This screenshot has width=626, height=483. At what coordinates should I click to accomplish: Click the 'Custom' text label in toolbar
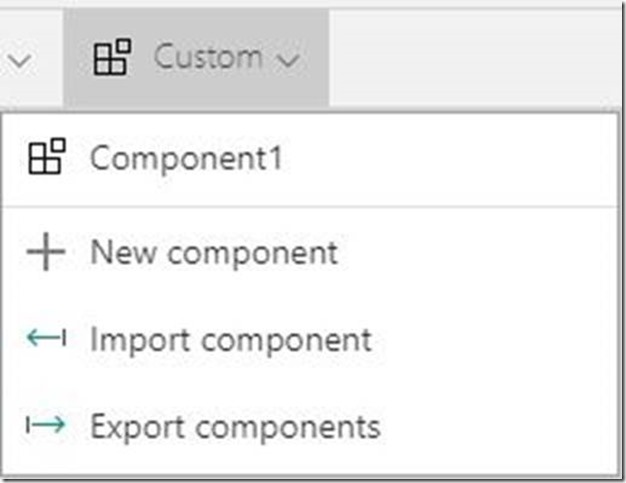(208, 58)
